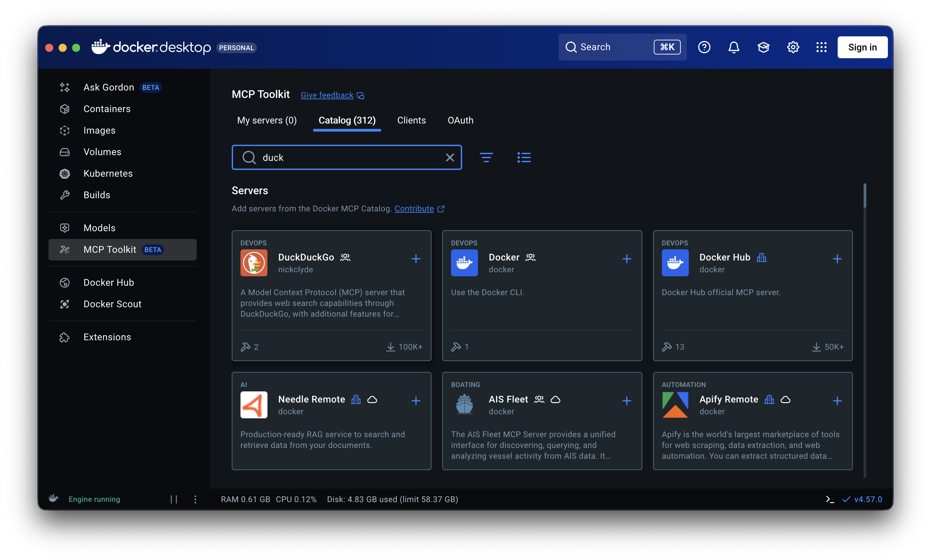Switch to the My servers tab

tap(267, 120)
